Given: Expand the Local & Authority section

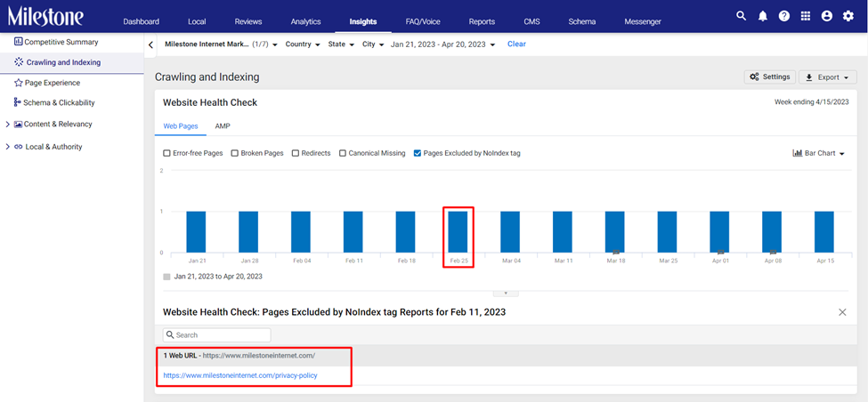Looking at the screenshot, I should [7, 147].
